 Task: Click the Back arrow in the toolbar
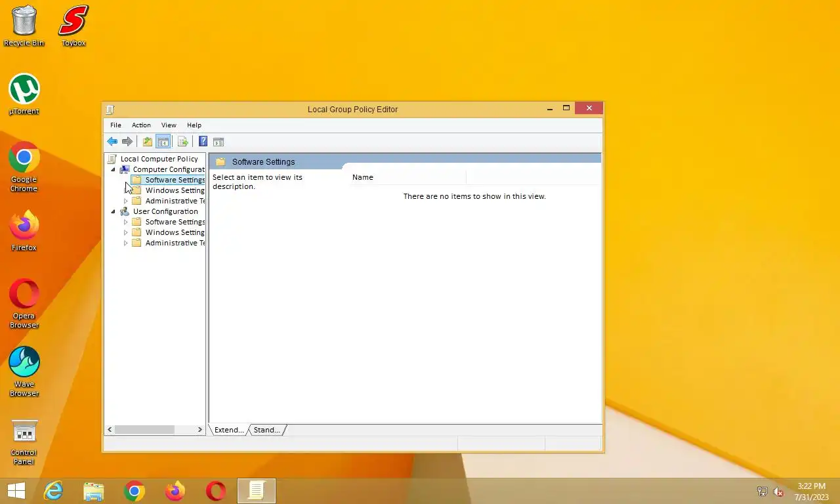tap(112, 142)
